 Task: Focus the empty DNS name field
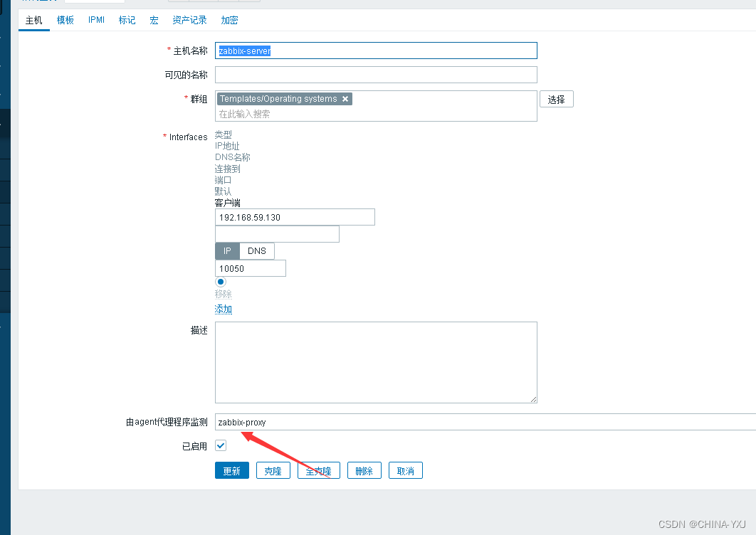click(x=277, y=234)
